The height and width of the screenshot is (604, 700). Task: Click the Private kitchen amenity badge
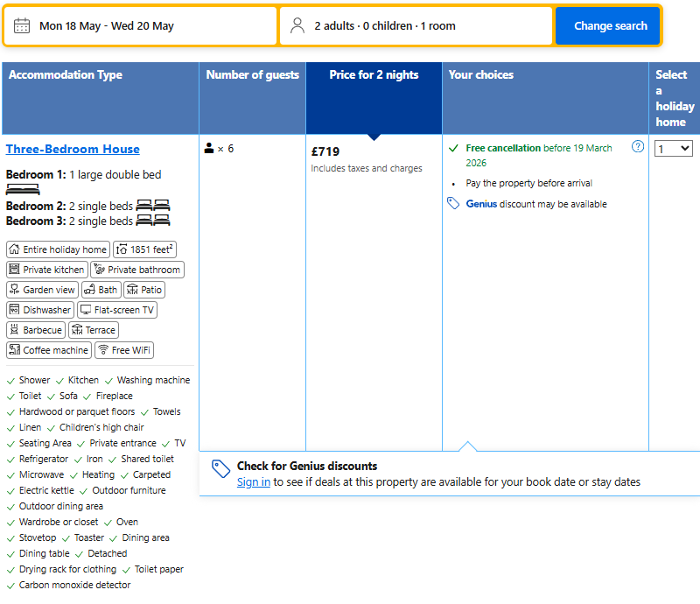click(46, 270)
